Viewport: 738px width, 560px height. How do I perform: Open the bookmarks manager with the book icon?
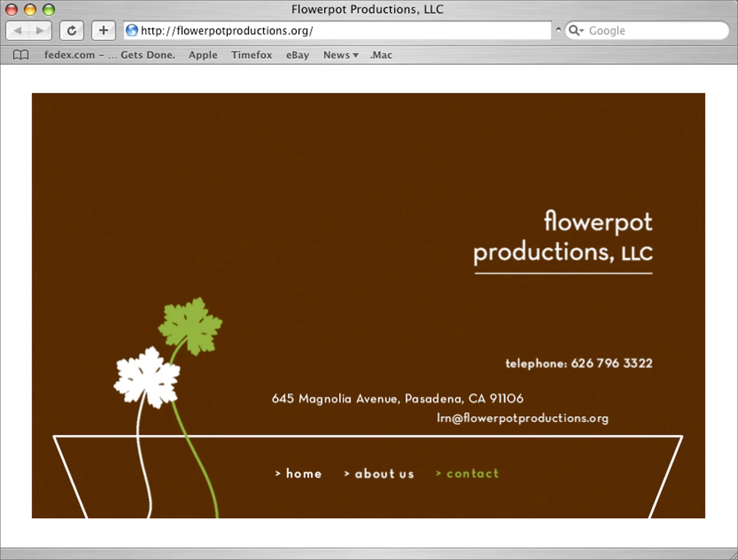pos(21,55)
